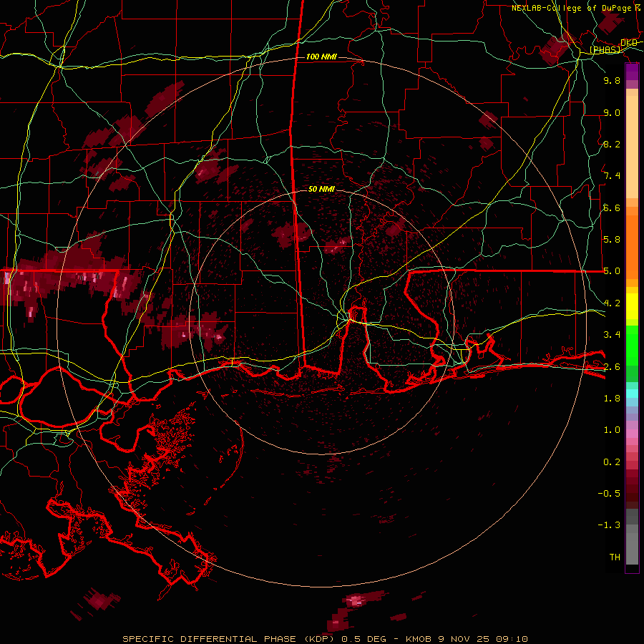The image size is (644, 644).
Task: Click the 1.0 value on the color scale
Action: (612, 430)
